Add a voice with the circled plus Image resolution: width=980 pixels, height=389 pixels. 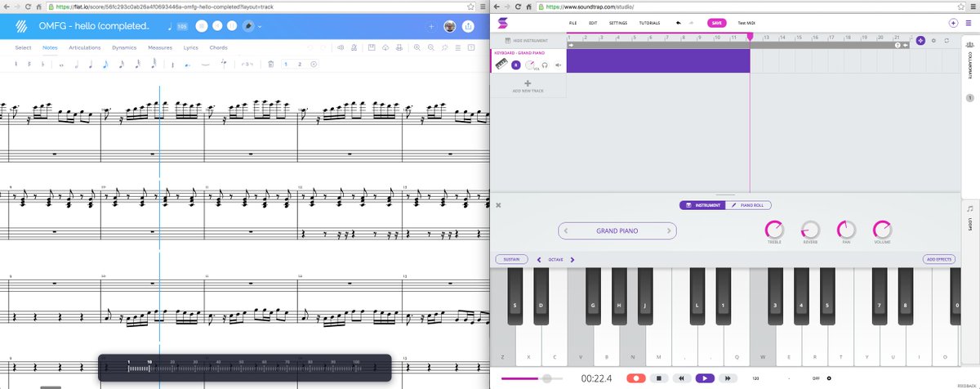[x=314, y=64]
